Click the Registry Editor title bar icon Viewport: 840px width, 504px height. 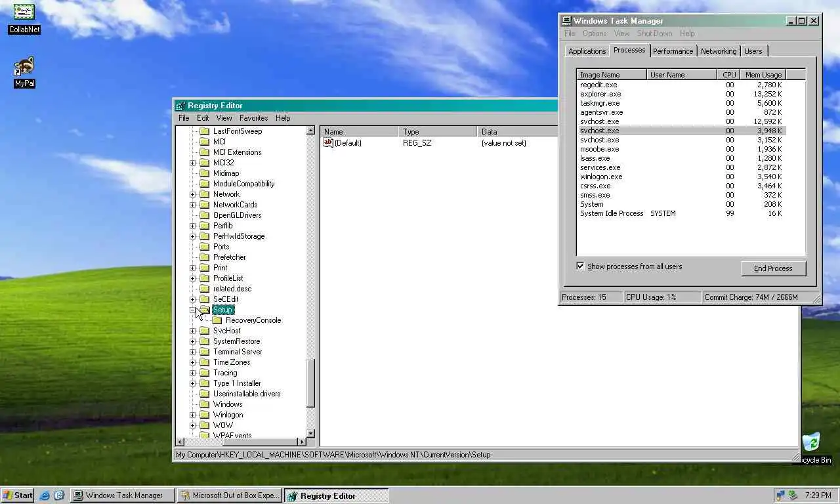pos(180,106)
